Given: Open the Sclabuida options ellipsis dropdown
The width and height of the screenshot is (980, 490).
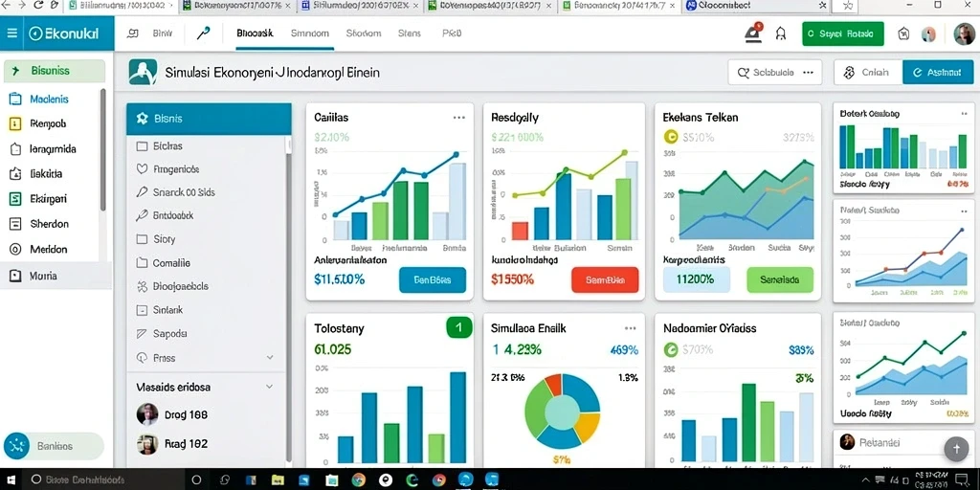Looking at the screenshot, I should click(x=808, y=73).
